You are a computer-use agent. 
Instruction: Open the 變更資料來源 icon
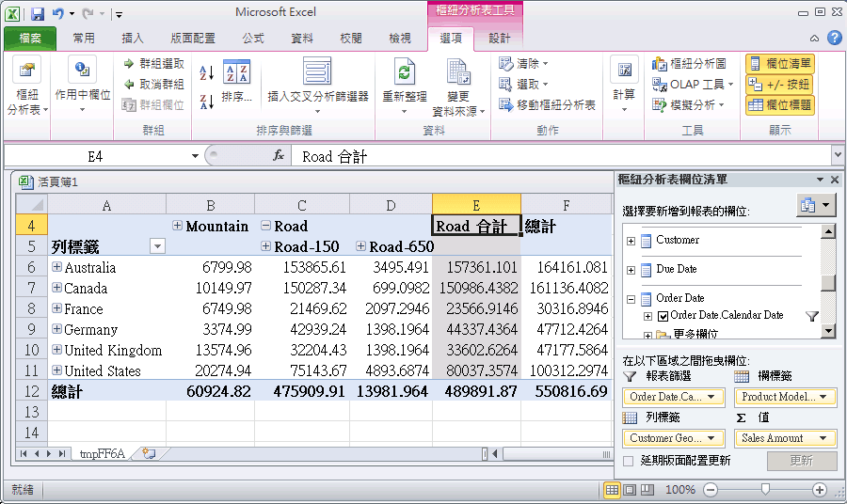point(457,72)
